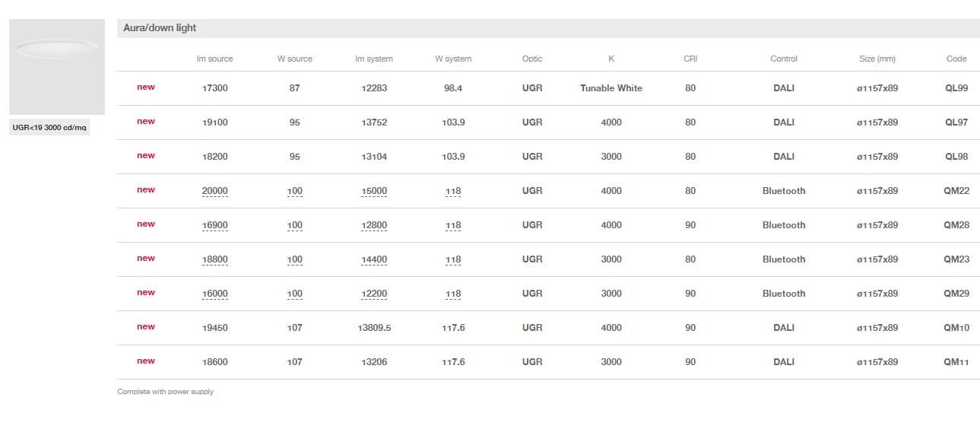Open product code QL97

[x=956, y=122]
